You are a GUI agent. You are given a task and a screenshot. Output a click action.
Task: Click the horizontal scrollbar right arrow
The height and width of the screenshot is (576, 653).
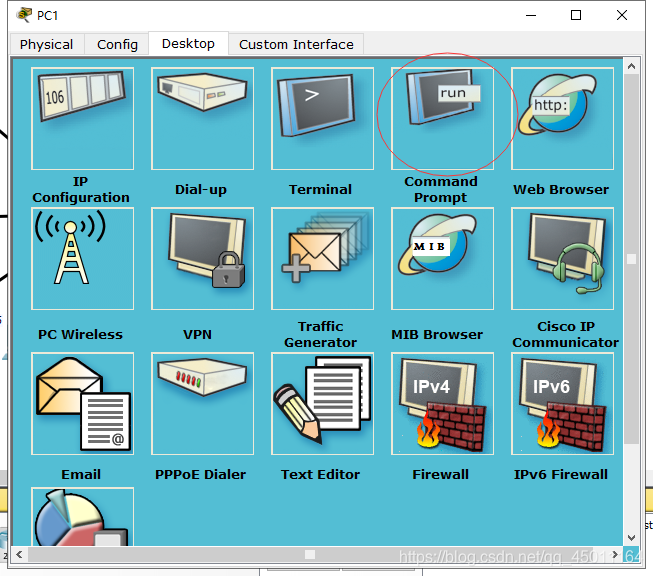pos(615,554)
